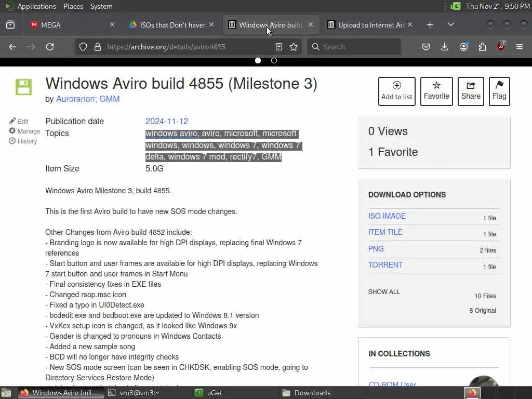This screenshot has width=532, height=399.
Task: Open the Firefox hamburger application menu
Action: pos(520,47)
